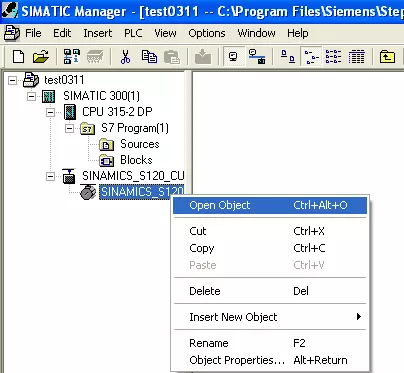Click the Blocks folder icon
The height and width of the screenshot is (373, 404).
click(x=107, y=160)
